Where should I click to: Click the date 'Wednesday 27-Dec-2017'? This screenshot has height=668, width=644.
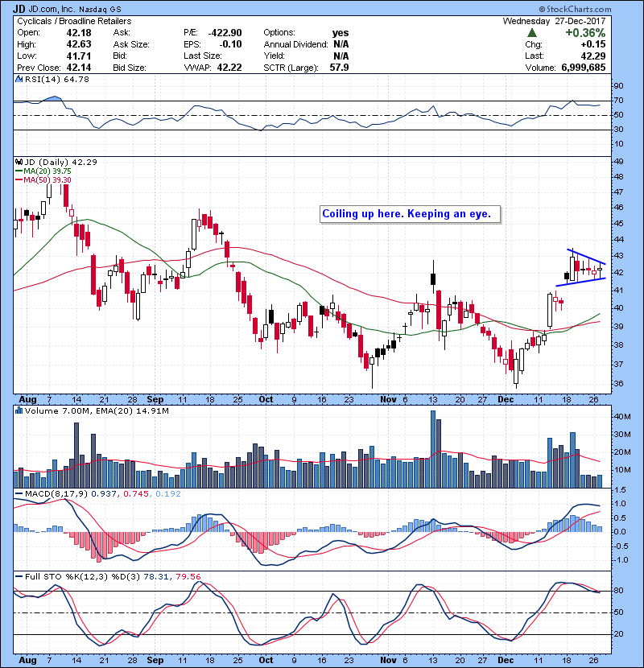tap(554, 21)
